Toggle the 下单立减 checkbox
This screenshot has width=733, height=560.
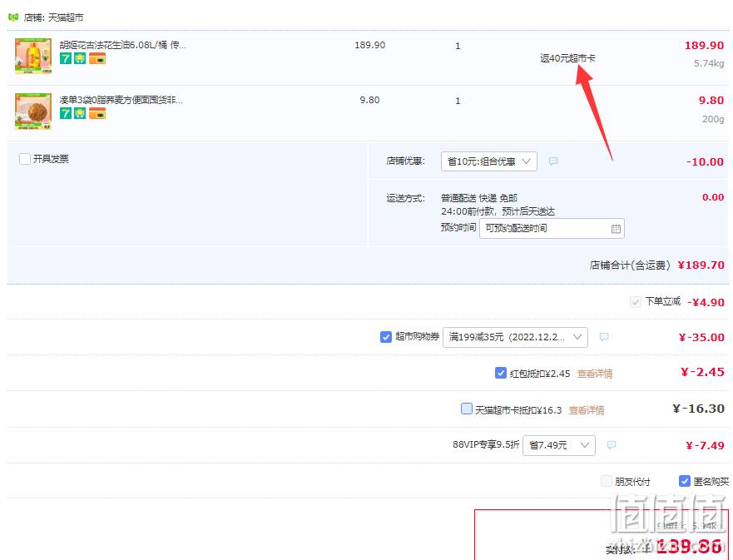pos(636,302)
